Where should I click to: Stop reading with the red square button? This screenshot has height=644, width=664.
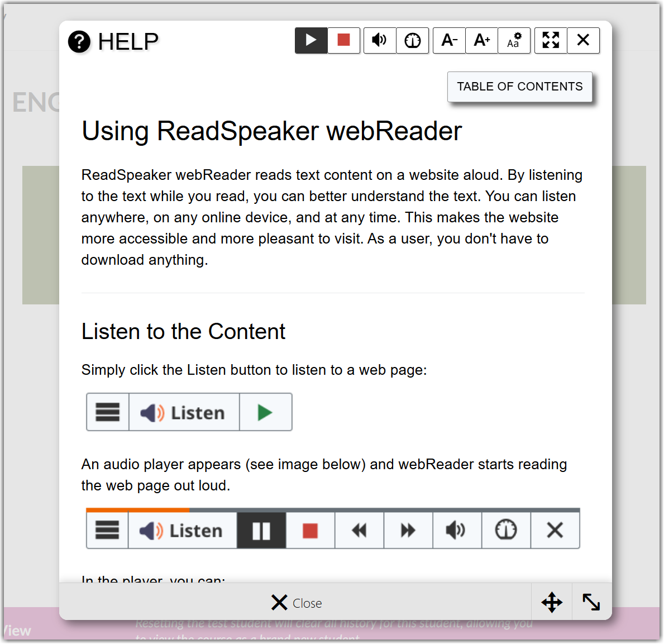pos(343,41)
